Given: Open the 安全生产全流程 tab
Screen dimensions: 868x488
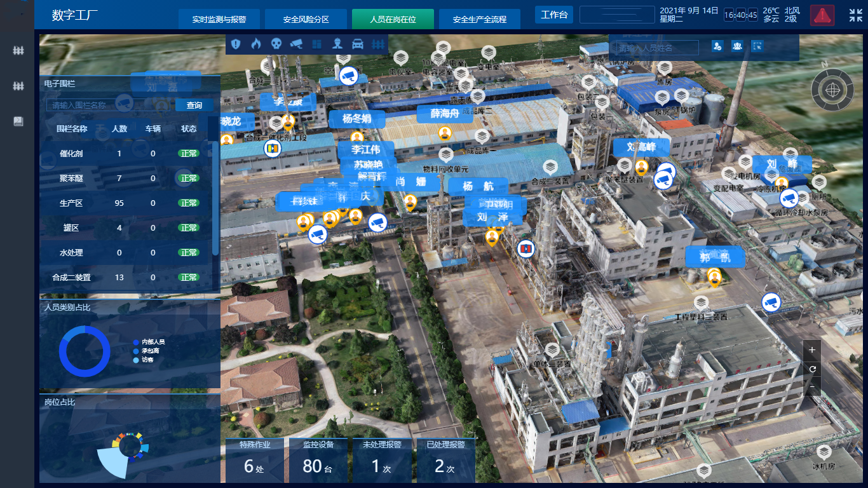Looking at the screenshot, I should 479,19.
